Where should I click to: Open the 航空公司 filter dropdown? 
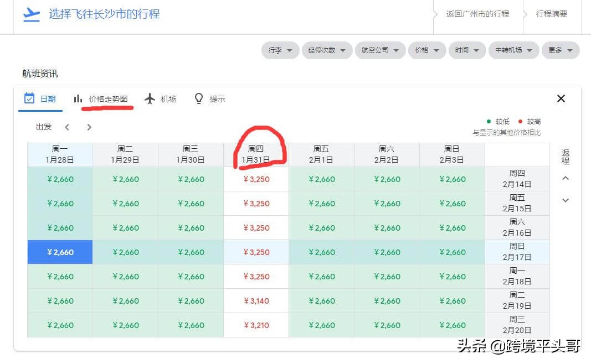click(380, 50)
